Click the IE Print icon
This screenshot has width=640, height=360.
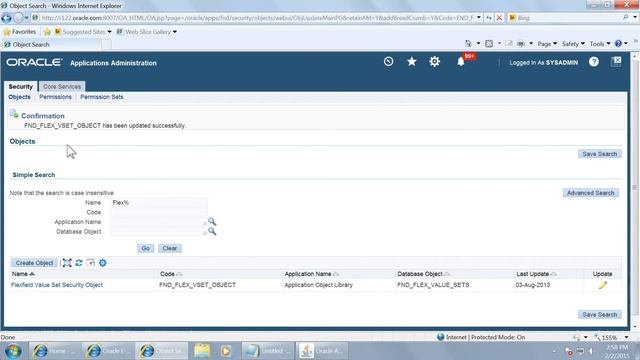[x=520, y=44]
